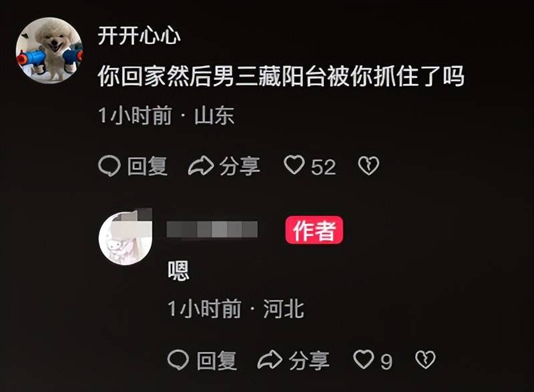
Task: Like the author's reply with 9 likes
Action: [x=363, y=359]
